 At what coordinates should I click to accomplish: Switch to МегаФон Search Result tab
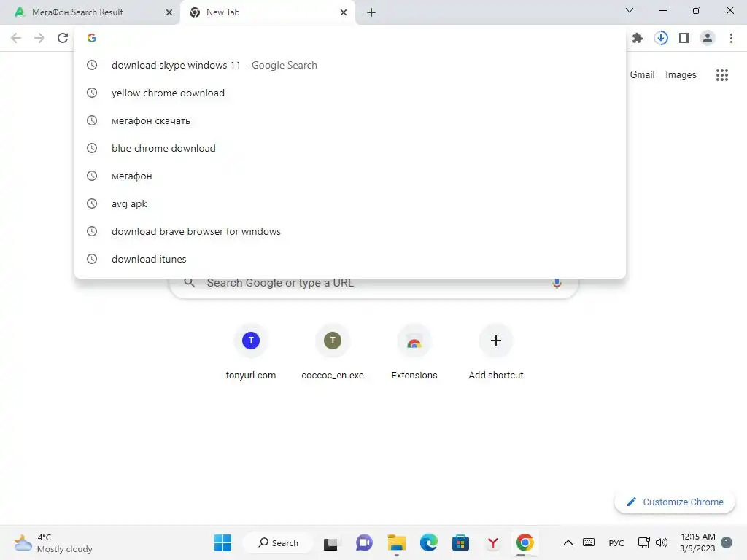click(90, 12)
